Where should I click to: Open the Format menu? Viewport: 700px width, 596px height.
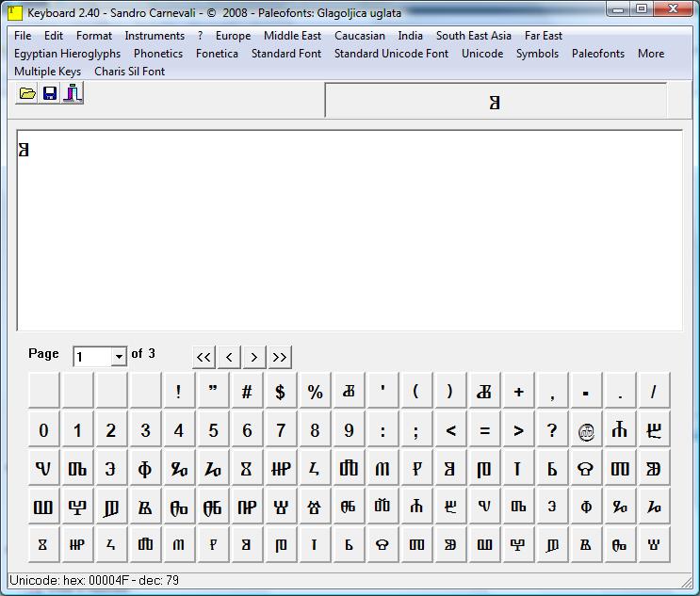coord(94,36)
